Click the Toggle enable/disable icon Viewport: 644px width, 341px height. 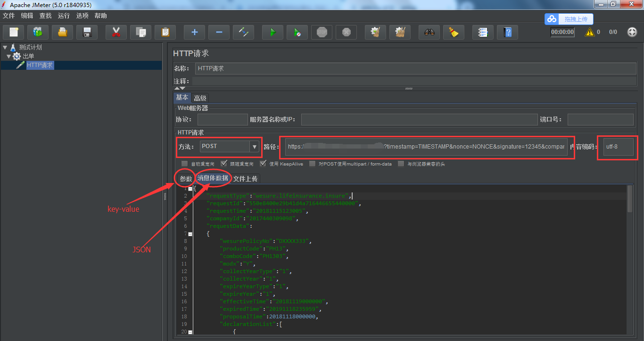[243, 32]
